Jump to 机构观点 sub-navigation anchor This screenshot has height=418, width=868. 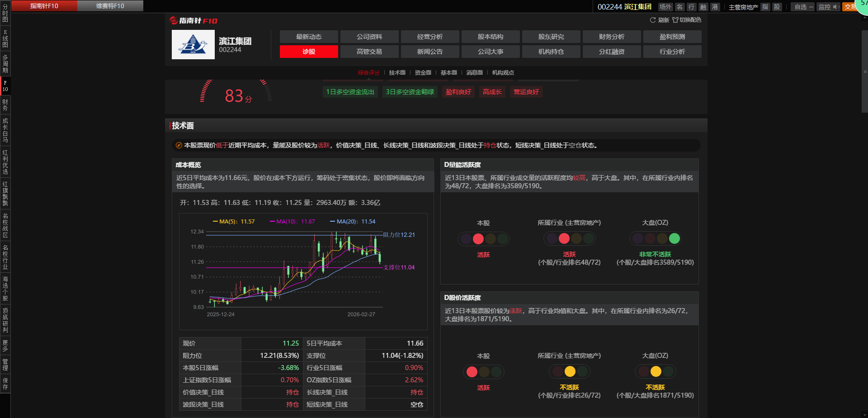tap(503, 72)
